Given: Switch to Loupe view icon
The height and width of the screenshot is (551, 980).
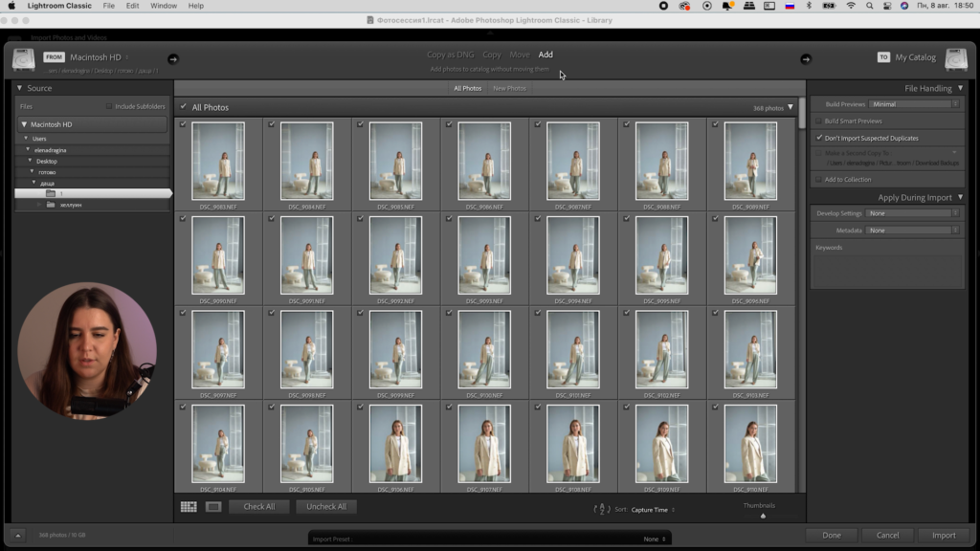Looking at the screenshot, I should pos(213,507).
